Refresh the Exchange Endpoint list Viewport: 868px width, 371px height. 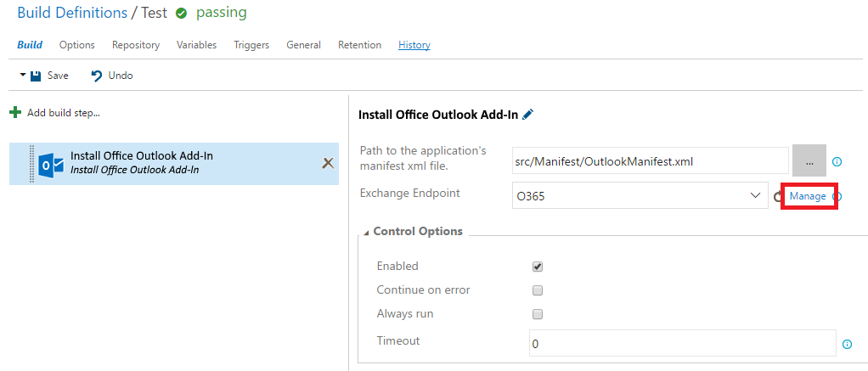pyautogui.click(x=777, y=196)
